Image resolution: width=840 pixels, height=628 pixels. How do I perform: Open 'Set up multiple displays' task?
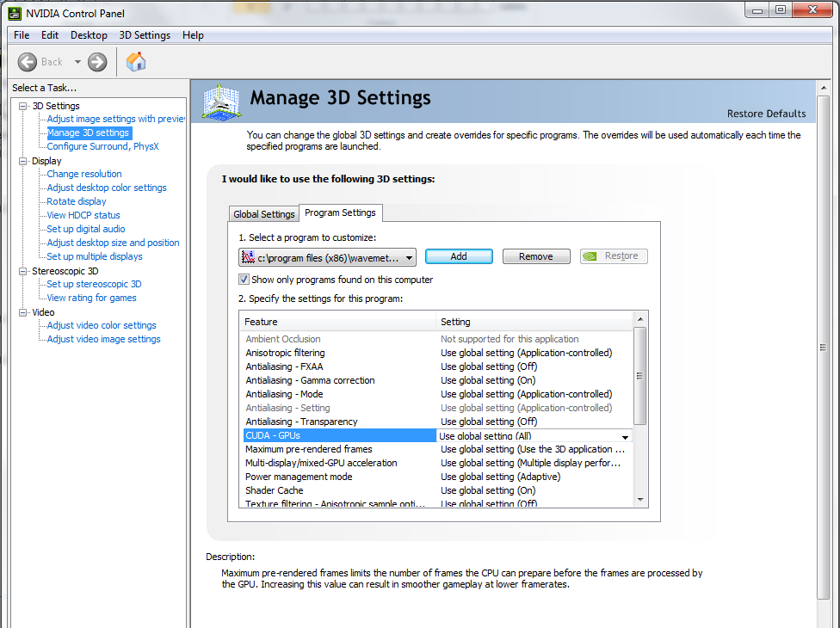coord(95,256)
